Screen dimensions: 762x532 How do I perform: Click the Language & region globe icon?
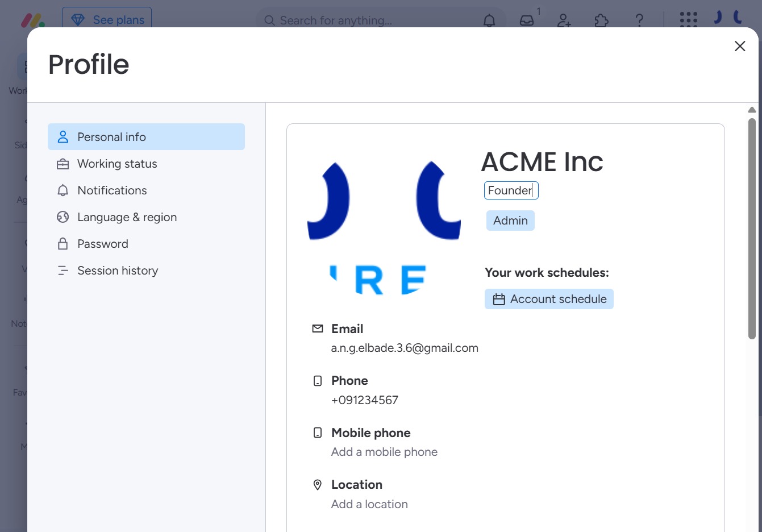(63, 217)
